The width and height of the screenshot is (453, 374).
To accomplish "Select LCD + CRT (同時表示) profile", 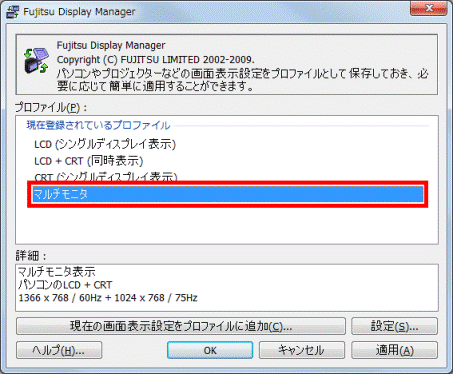I will coord(88,161).
